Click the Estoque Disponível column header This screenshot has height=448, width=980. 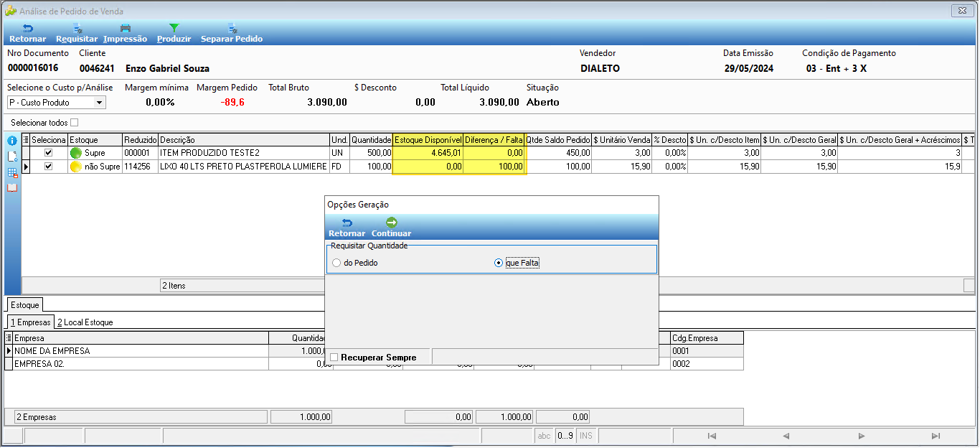tap(428, 140)
